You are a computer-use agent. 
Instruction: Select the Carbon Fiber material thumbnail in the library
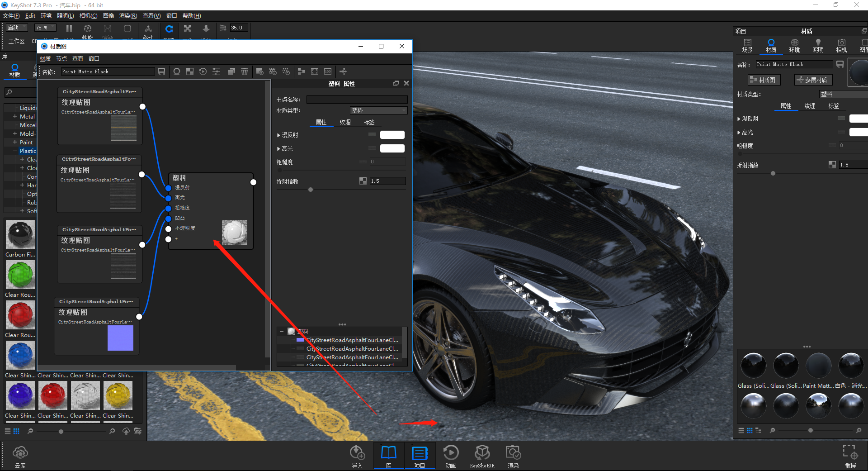point(20,234)
